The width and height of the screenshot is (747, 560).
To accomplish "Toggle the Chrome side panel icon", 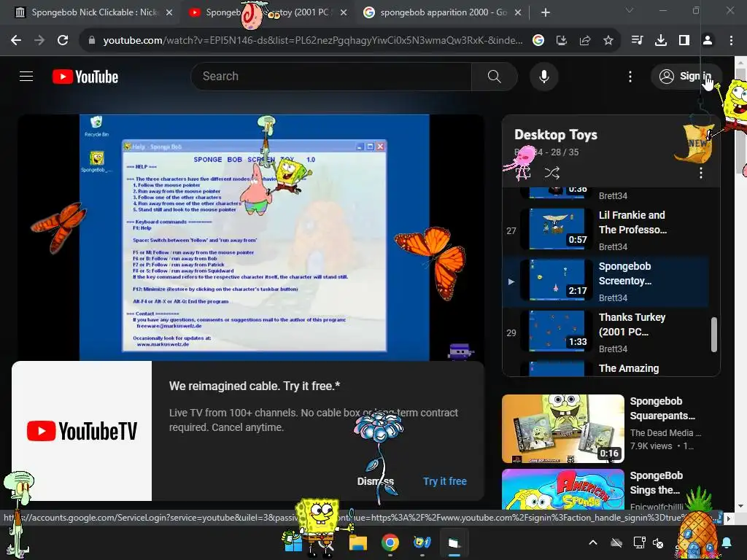I will coord(684,41).
